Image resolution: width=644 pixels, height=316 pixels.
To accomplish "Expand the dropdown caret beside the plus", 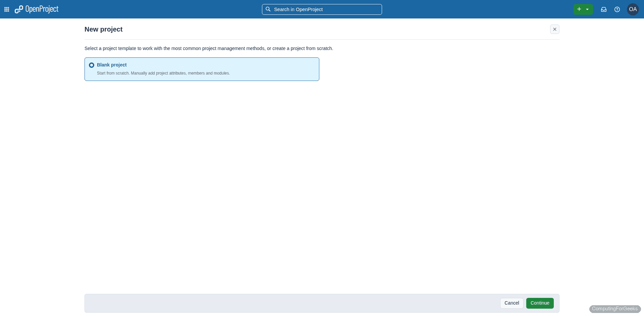I will pos(587,9).
